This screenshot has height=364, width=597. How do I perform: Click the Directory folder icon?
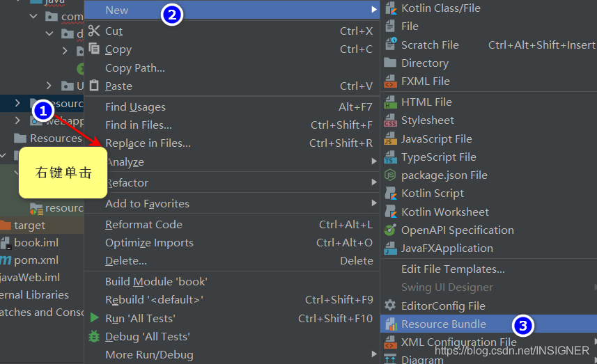390,63
